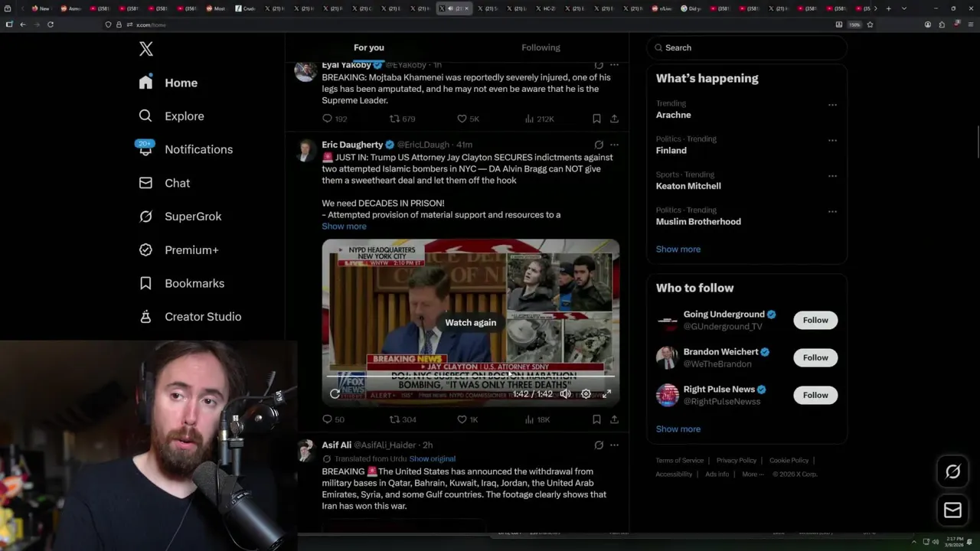Reload the page in browser toolbar
The width and height of the screenshot is (980, 551).
[51, 24]
